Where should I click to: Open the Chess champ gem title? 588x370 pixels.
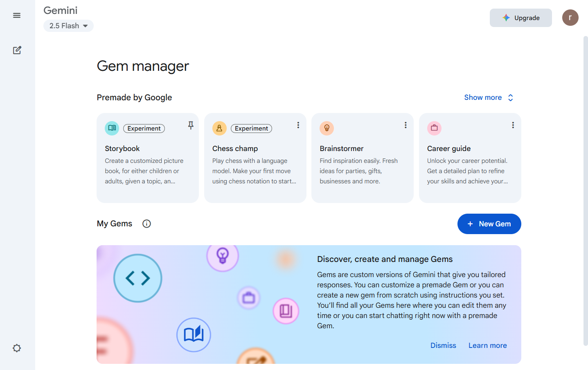click(x=235, y=149)
